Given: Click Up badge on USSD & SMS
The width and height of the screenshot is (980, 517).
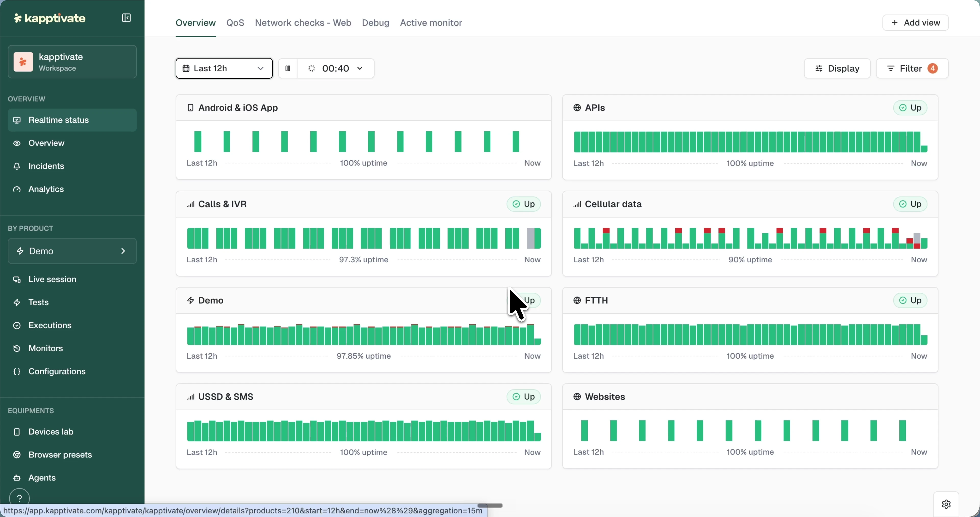Looking at the screenshot, I should pos(524,397).
